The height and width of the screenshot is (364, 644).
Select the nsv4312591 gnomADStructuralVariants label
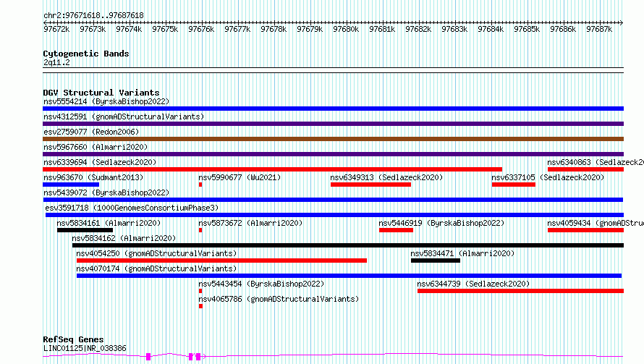coord(124,117)
